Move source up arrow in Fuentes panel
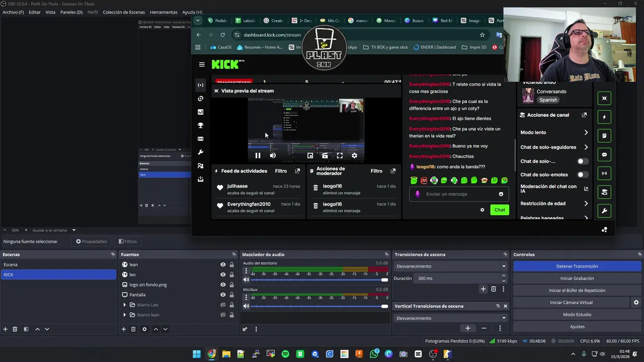The height and width of the screenshot is (362, 644). point(155,329)
